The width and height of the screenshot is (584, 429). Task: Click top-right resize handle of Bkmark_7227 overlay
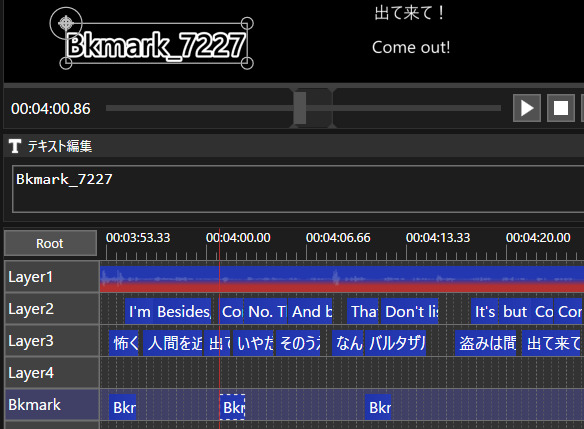[x=247, y=23]
